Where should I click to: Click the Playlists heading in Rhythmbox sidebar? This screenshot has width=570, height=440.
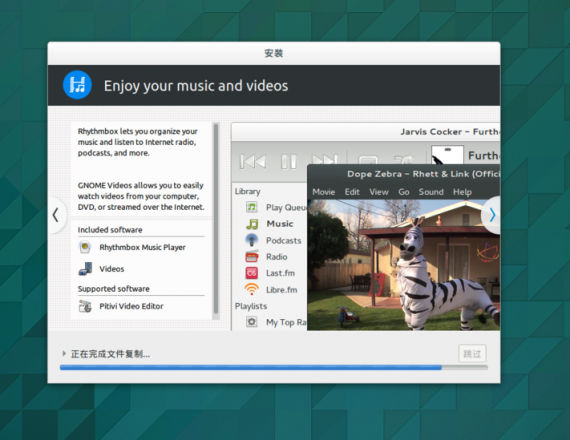pyautogui.click(x=251, y=306)
